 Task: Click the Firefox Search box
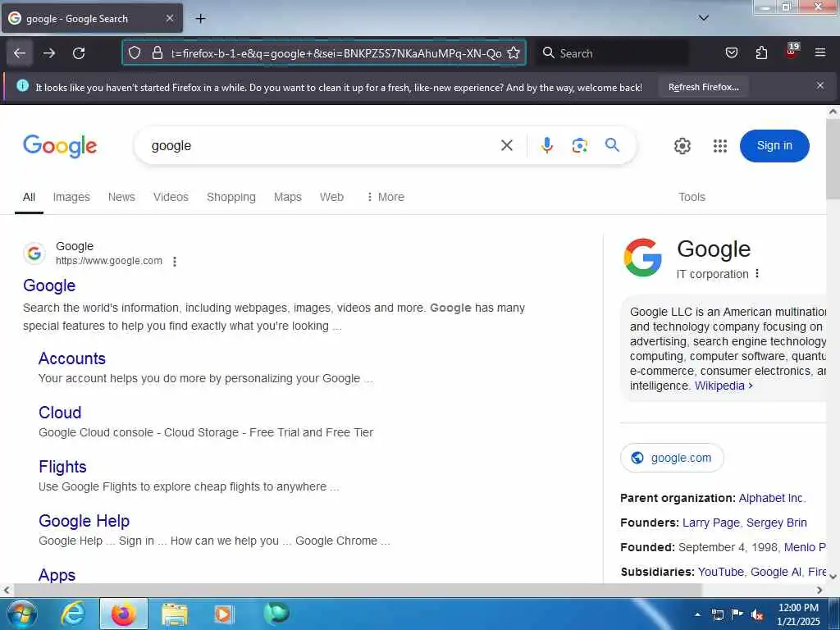pyautogui.click(x=612, y=53)
